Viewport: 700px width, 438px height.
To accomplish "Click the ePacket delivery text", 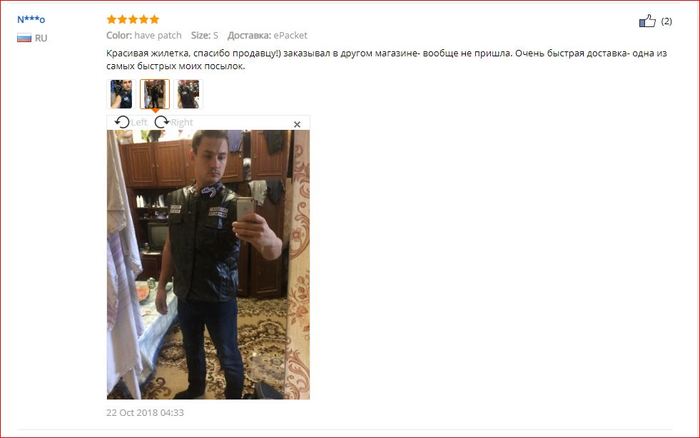I will pyautogui.click(x=290, y=35).
